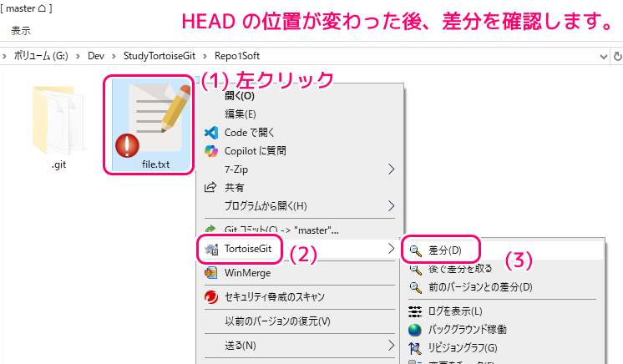
Task: Open the address bar history dropdown
Action: pyautogui.click(x=604, y=57)
